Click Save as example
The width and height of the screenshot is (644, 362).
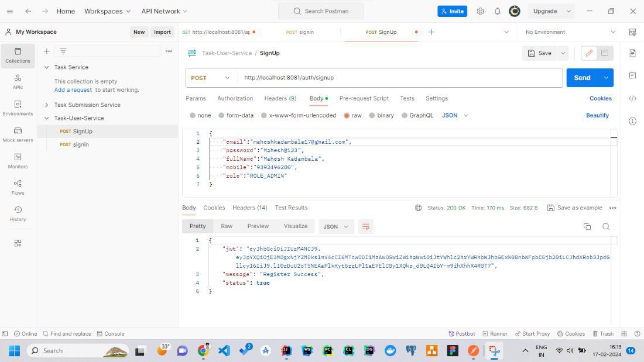[574, 208]
